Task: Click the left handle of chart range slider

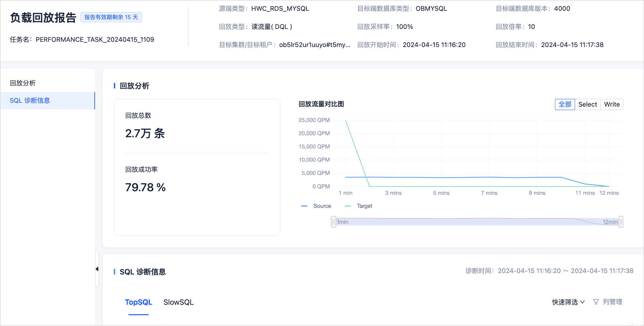Action: 333,222
